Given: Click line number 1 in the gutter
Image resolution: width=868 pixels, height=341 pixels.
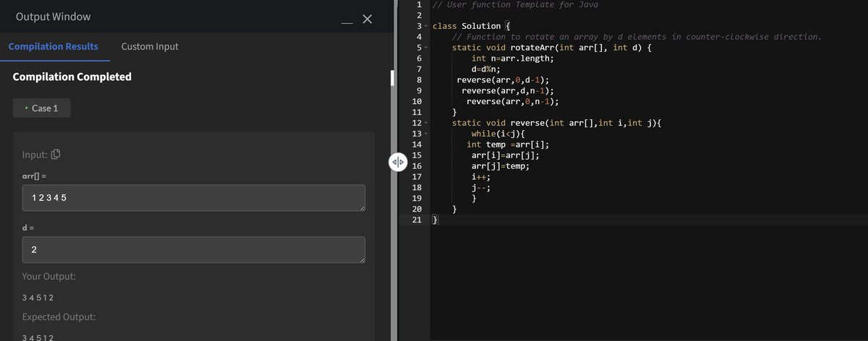Looking at the screenshot, I should click(419, 4).
